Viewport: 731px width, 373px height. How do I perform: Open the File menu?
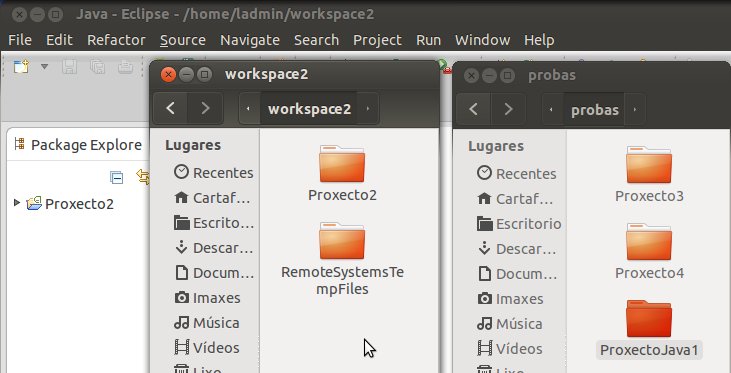(20, 40)
